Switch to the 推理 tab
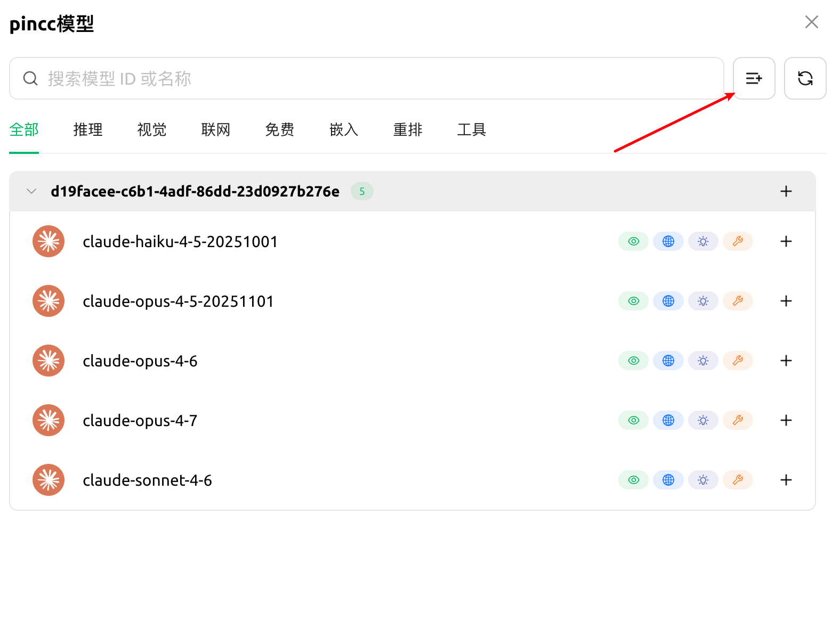 [88, 129]
